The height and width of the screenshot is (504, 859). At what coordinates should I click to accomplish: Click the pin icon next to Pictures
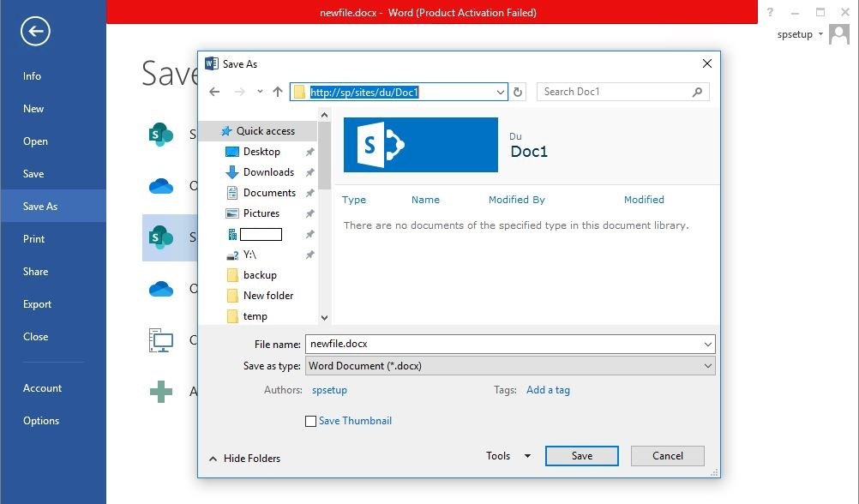310,213
